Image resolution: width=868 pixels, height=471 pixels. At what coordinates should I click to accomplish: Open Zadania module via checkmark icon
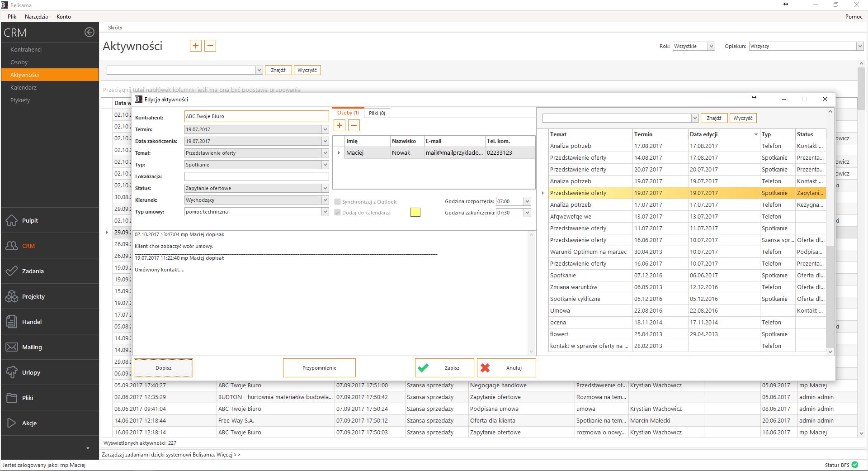click(x=12, y=271)
